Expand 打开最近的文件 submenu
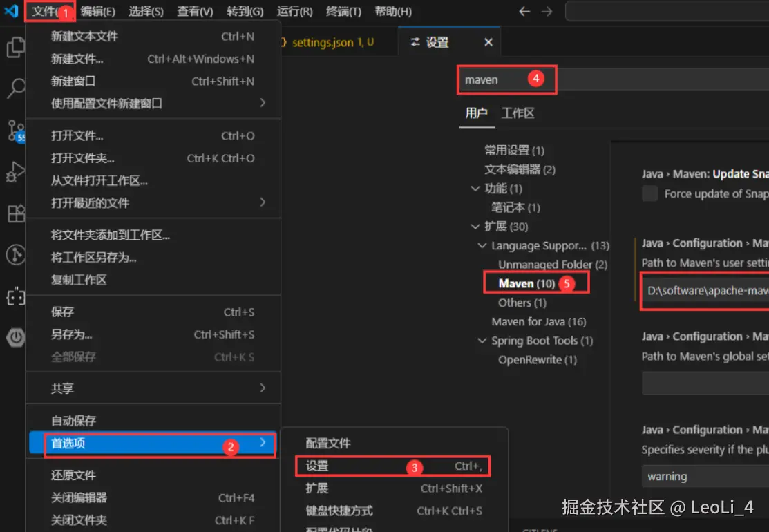 point(153,202)
